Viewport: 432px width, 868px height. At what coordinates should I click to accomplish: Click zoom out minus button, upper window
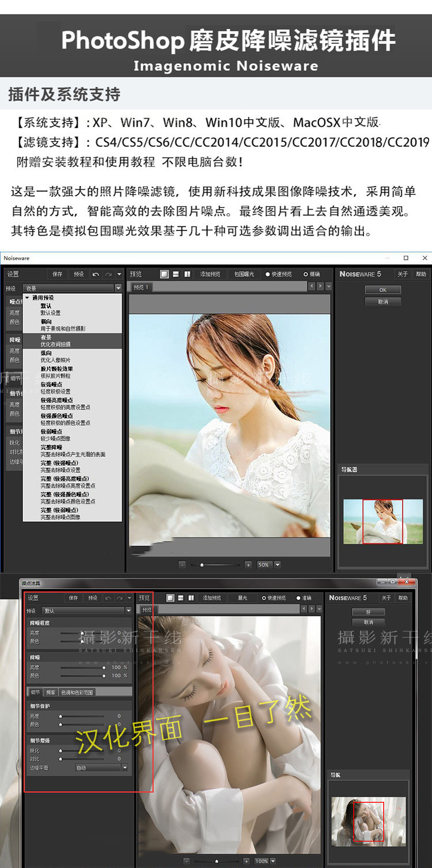[182, 565]
